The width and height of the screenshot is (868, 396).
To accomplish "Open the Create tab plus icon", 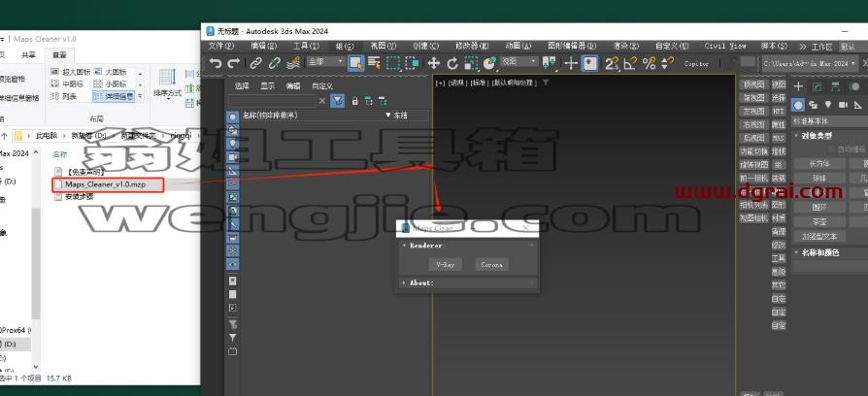I will (x=798, y=86).
